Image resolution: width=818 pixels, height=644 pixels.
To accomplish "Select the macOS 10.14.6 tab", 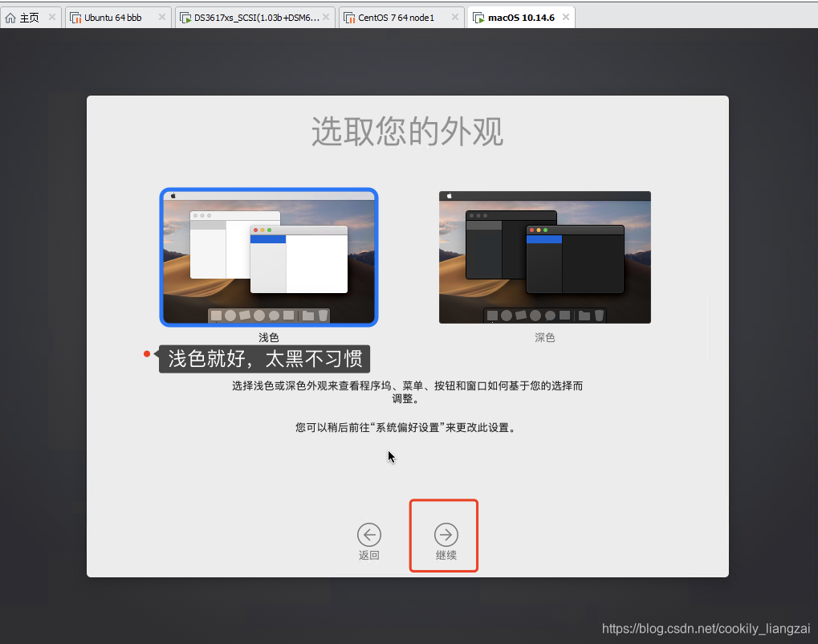I will click(x=521, y=18).
